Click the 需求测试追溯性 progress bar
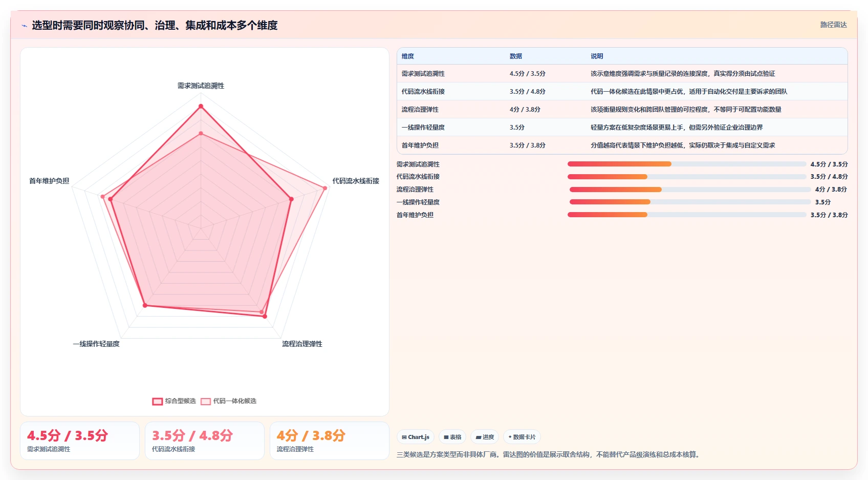868x480 pixels. coord(687,164)
